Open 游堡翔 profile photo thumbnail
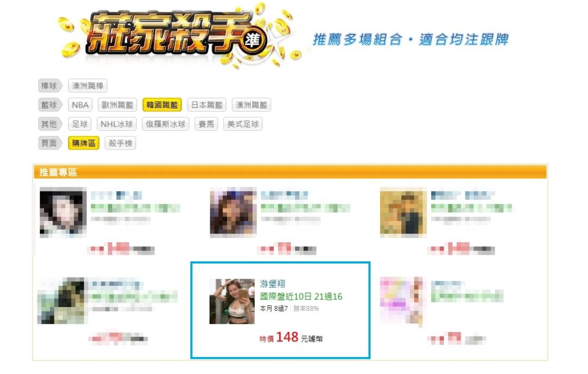This screenshot has height=374, width=588. click(x=232, y=301)
